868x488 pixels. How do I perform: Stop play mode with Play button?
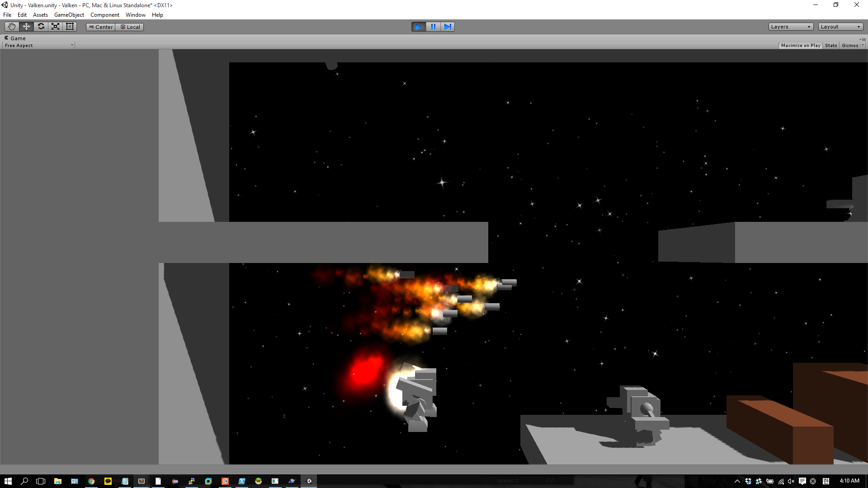(x=418, y=27)
